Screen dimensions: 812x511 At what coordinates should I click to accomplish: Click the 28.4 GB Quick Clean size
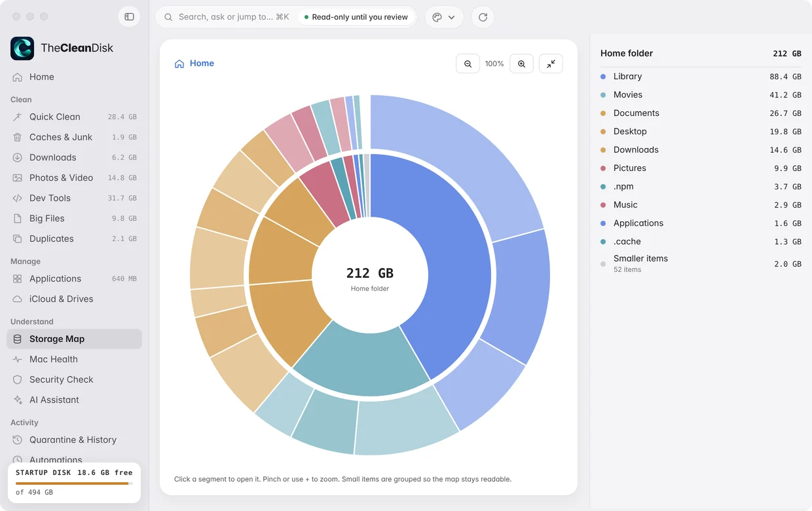(122, 117)
